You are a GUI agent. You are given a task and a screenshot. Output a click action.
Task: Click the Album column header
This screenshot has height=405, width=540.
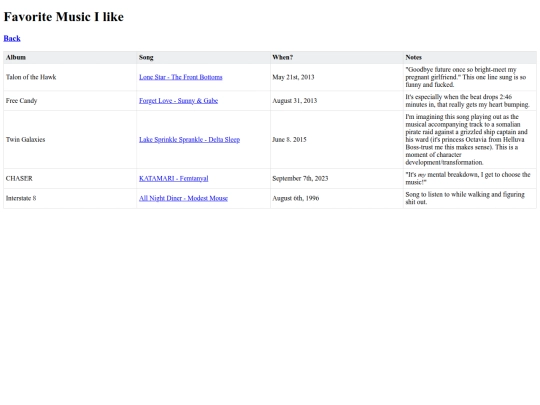tap(70, 58)
